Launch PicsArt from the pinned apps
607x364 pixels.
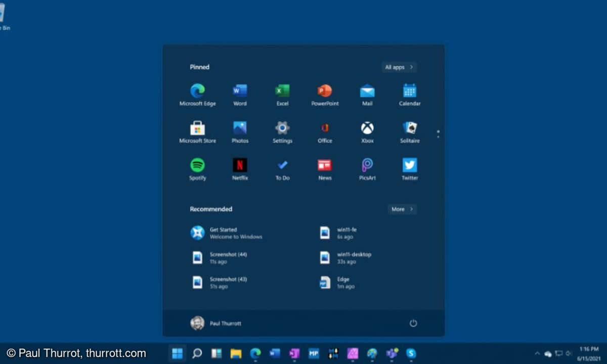click(x=367, y=169)
